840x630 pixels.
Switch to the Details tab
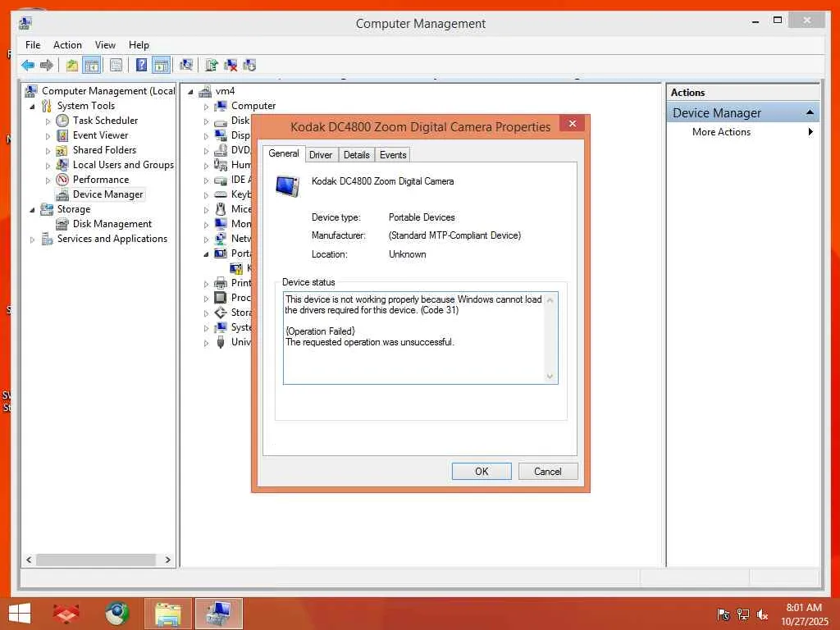[x=356, y=155]
